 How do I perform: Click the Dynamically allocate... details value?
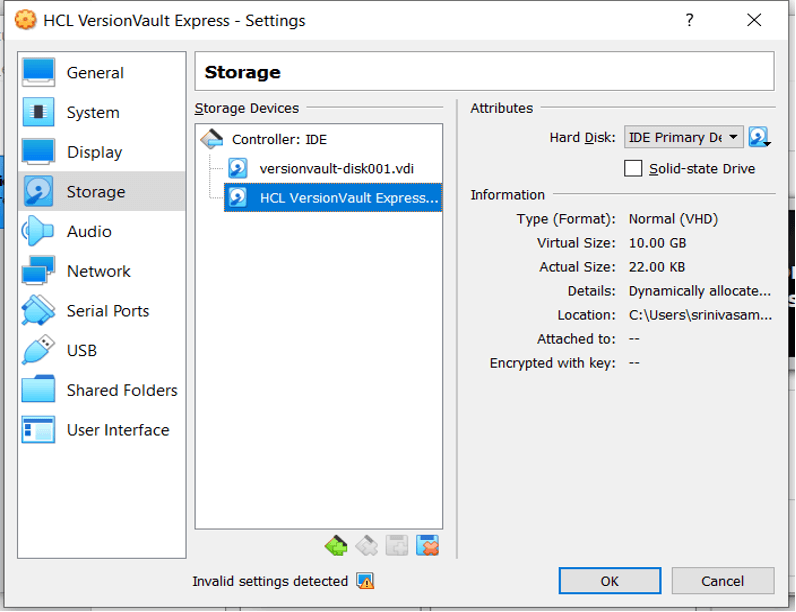[x=700, y=291]
